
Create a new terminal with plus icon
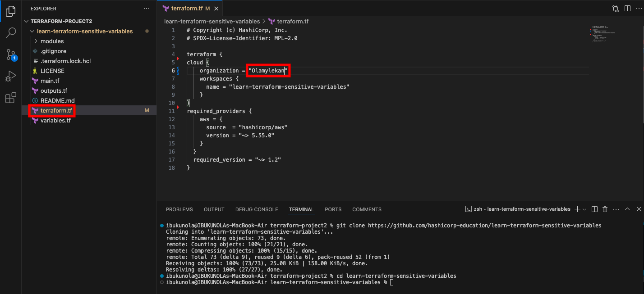point(577,209)
